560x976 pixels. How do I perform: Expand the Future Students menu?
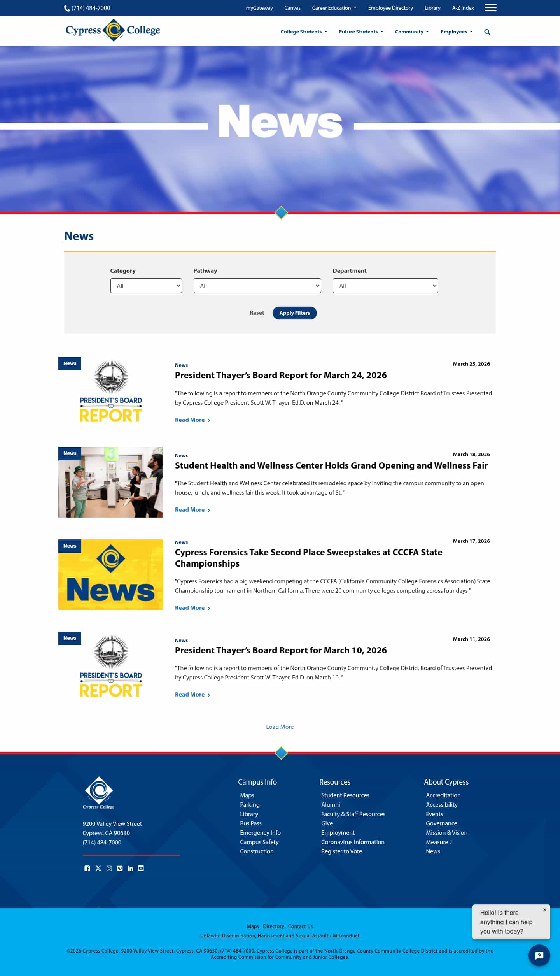click(361, 32)
